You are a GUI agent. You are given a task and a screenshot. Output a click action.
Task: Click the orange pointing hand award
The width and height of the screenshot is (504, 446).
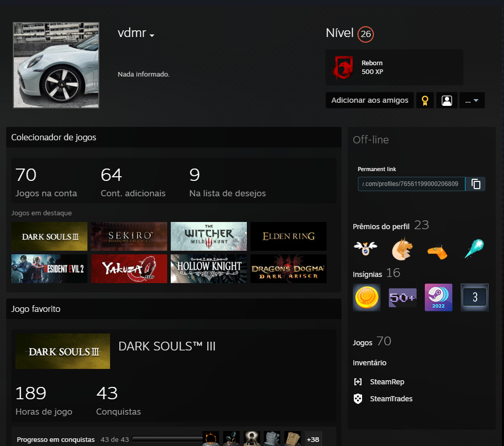pos(438,251)
